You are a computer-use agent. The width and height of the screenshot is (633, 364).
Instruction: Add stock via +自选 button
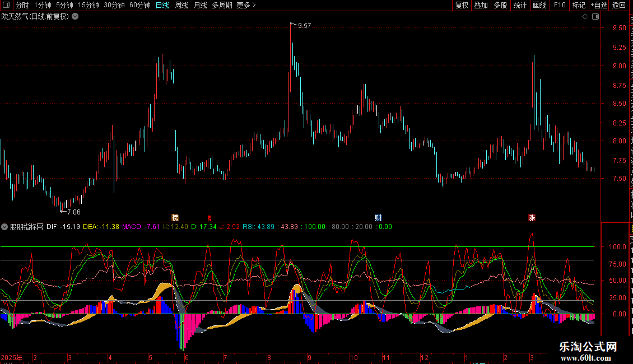[599, 5]
